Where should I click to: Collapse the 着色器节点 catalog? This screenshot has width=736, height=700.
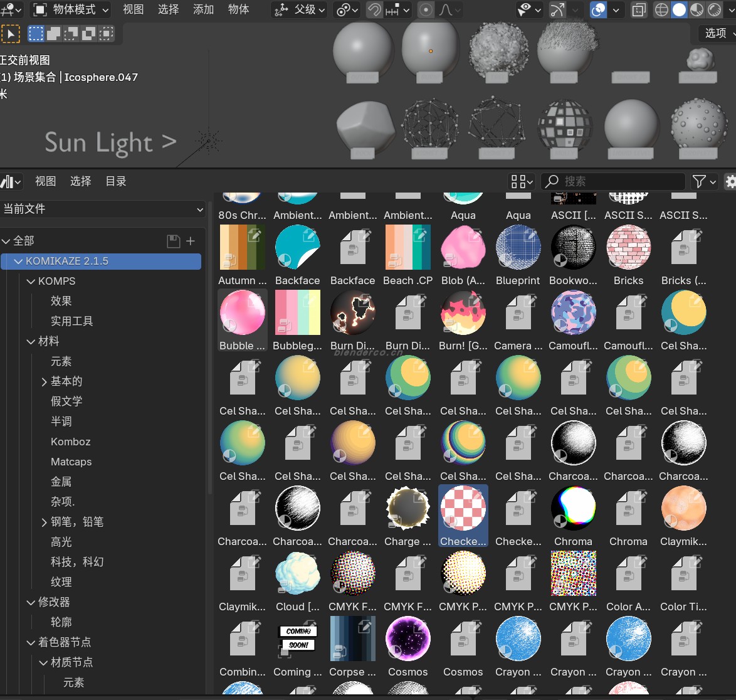click(x=31, y=642)
